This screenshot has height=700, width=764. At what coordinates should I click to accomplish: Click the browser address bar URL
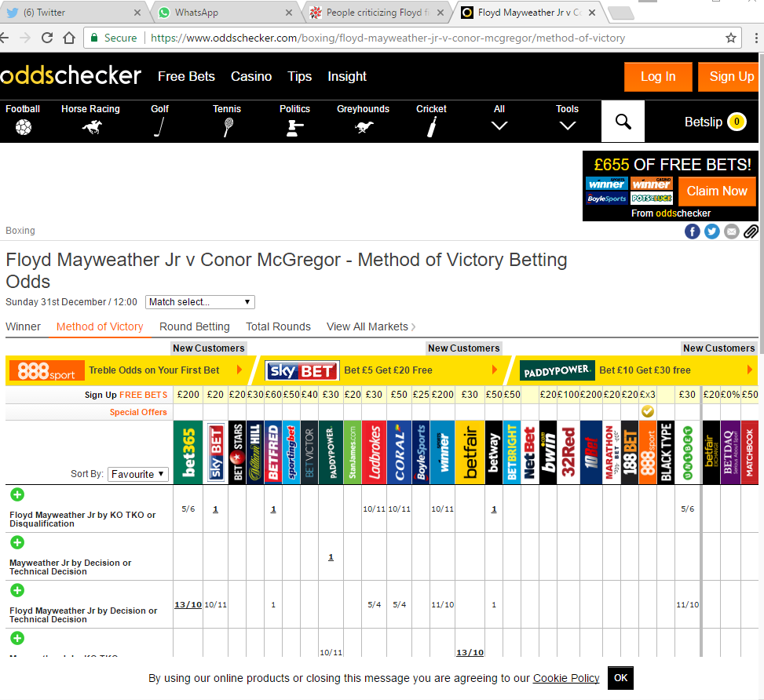pos(387,38)
